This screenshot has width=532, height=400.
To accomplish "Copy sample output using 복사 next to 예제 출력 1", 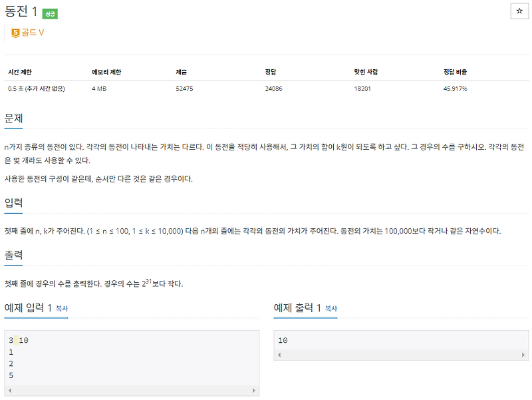I will [x=330, y=309].
